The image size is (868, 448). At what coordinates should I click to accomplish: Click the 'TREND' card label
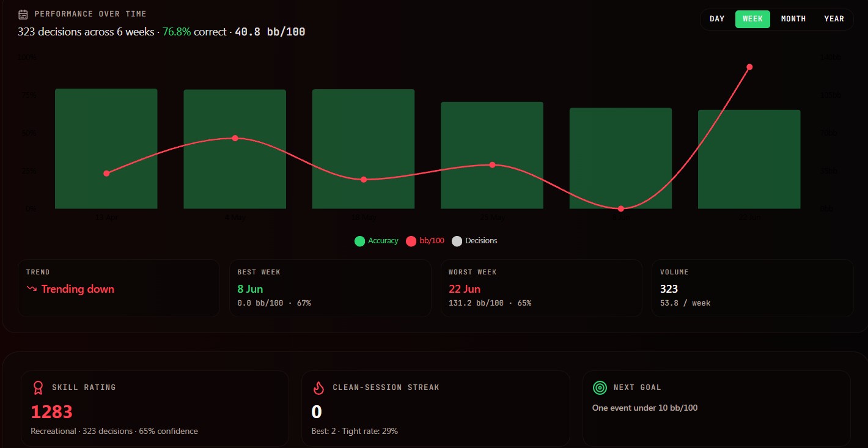(38, 272)
